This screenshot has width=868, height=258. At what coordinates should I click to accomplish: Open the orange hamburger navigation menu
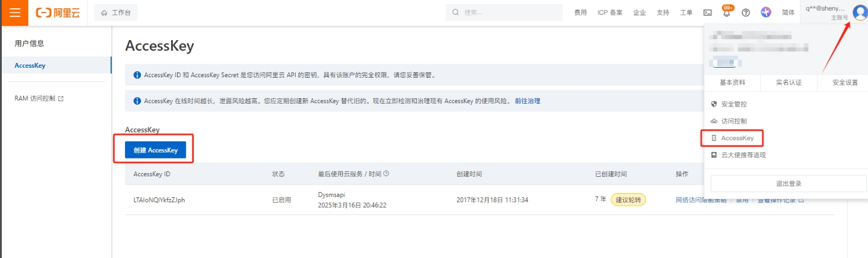(x=15, y=12)
